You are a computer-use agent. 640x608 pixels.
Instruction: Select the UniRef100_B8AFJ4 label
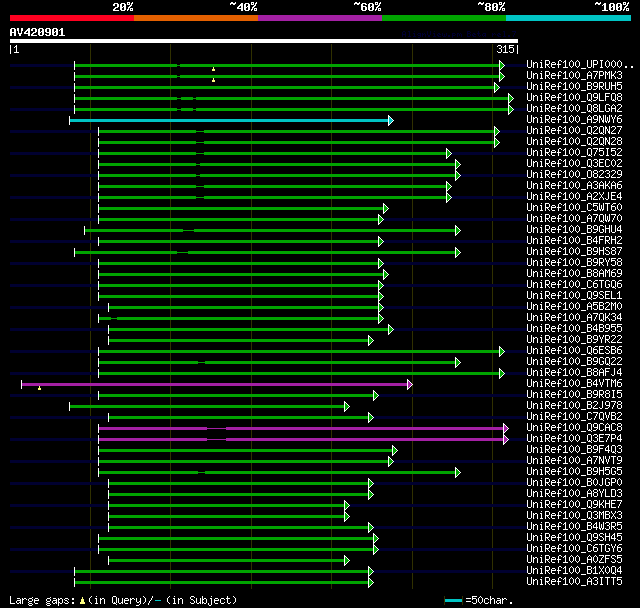click(574, 373)
